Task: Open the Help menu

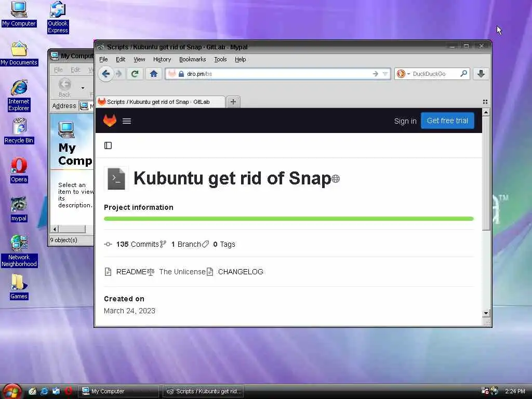Action: tap(240, 59)
